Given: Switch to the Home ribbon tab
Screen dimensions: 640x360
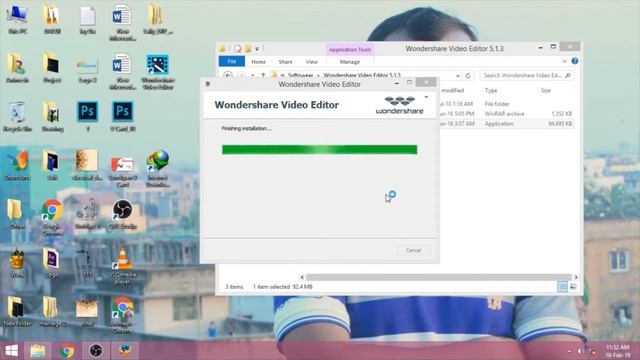Looking at the screenshot, I should tap(258, 62).
